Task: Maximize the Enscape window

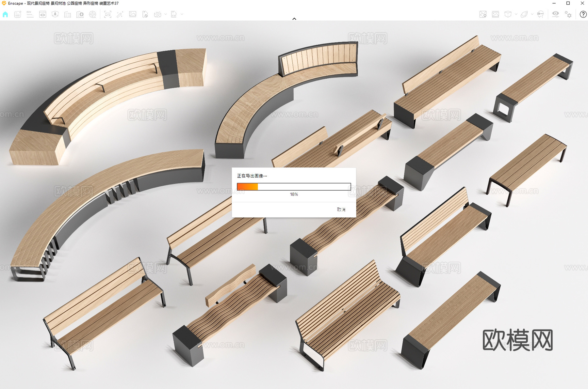Action: tap(568, 3)
